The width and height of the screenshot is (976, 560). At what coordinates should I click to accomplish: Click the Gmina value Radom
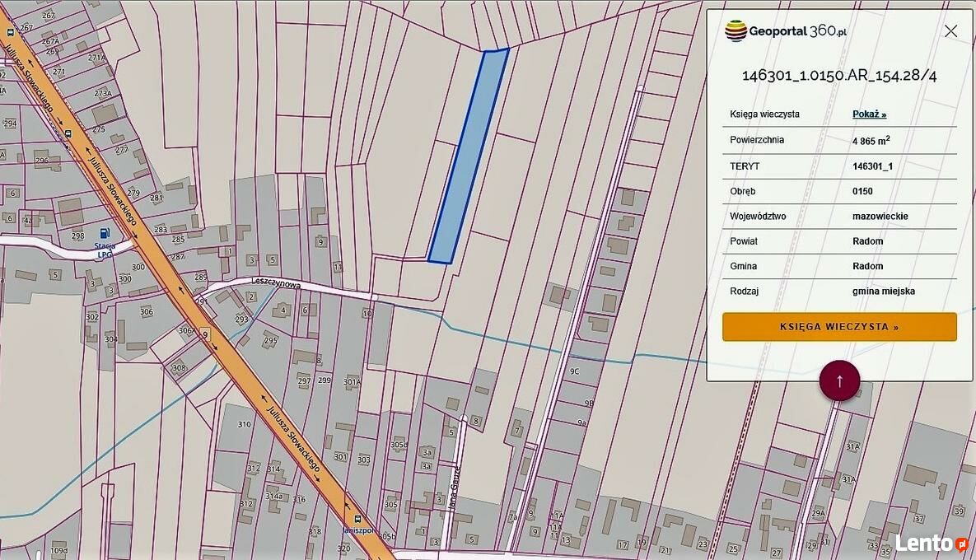(868, 266)
